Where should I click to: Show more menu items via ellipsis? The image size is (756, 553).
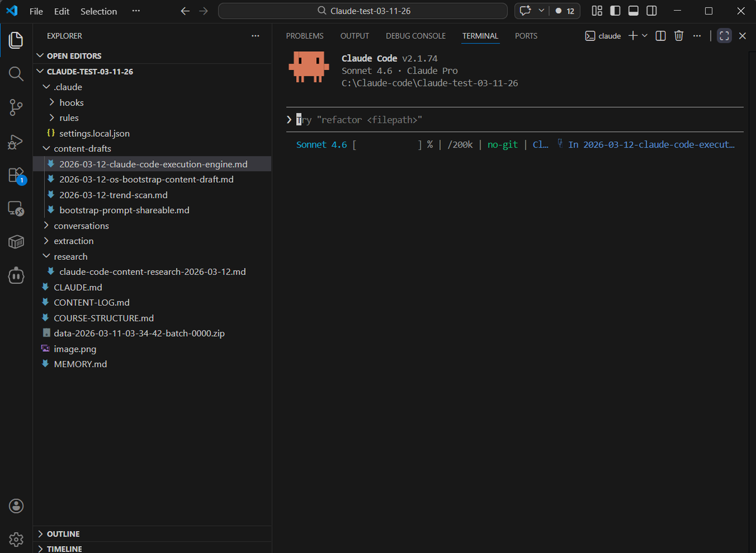[136, 11]
